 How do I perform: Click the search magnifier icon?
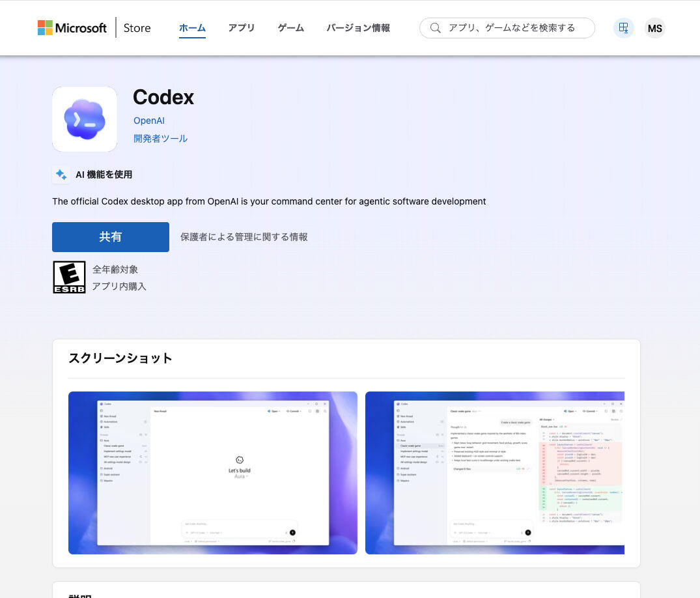pyautogui.click(x=435, y=28)
